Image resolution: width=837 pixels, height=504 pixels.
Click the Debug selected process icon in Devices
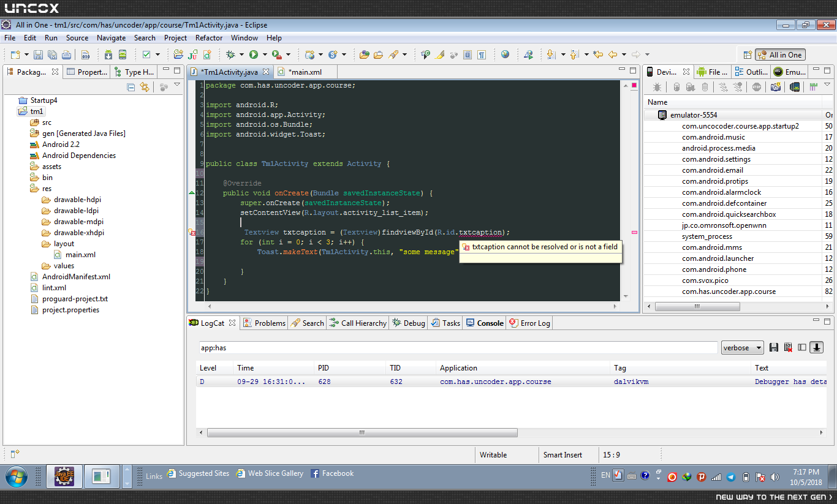(657, 88)
